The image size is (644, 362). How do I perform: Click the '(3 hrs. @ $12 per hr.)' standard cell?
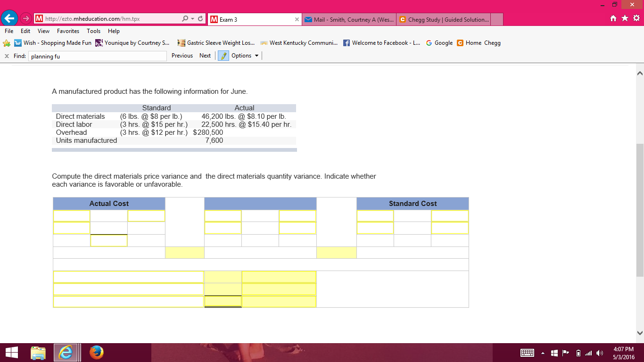154,132
